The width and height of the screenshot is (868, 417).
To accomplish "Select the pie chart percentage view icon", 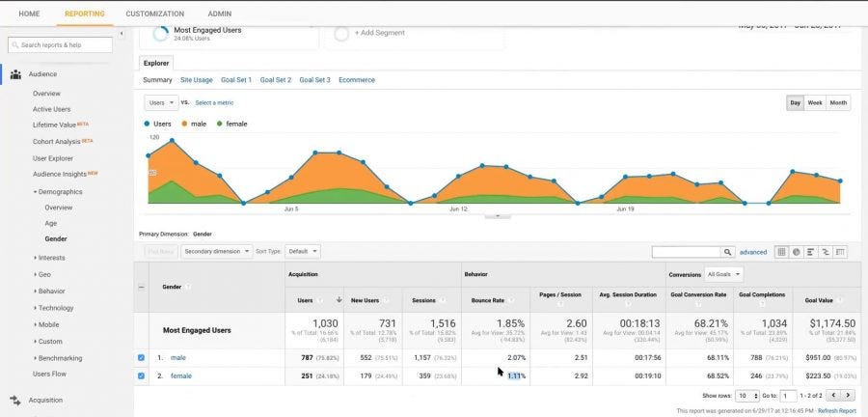I will tap(796, 252).
